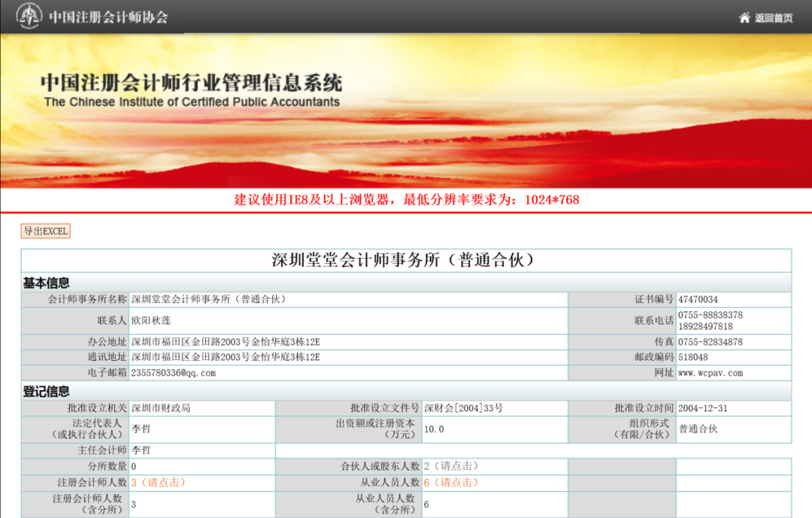Click the 基本信息 section header
812x518 pixels.
(46, 283)
